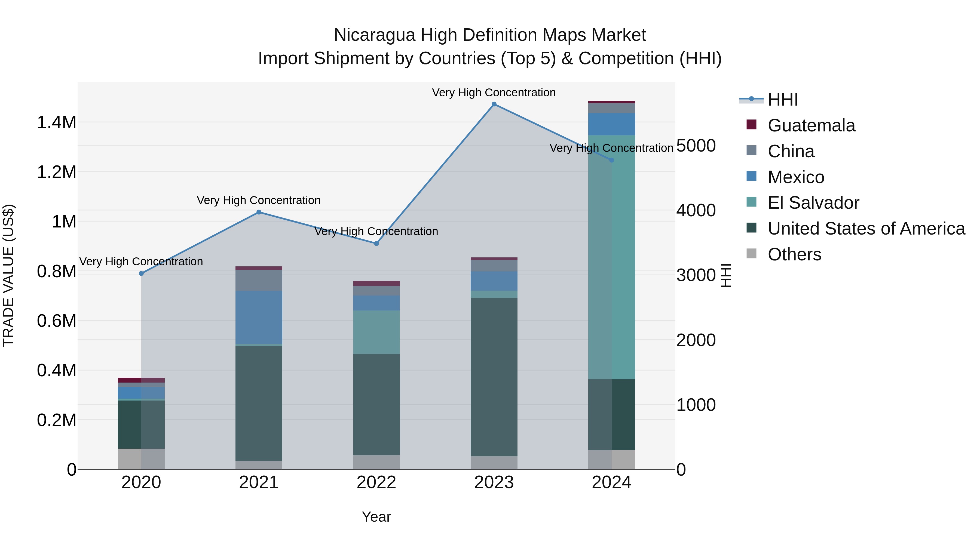Toggle the HHI line legend entry
The height and width of the screenshot is (551, 980).
point(768,100)
